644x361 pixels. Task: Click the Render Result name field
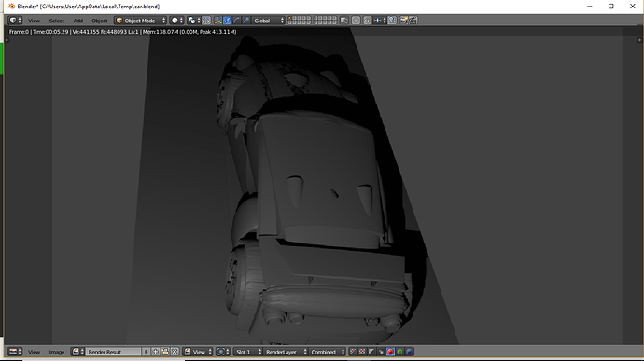tap(113, 352)
